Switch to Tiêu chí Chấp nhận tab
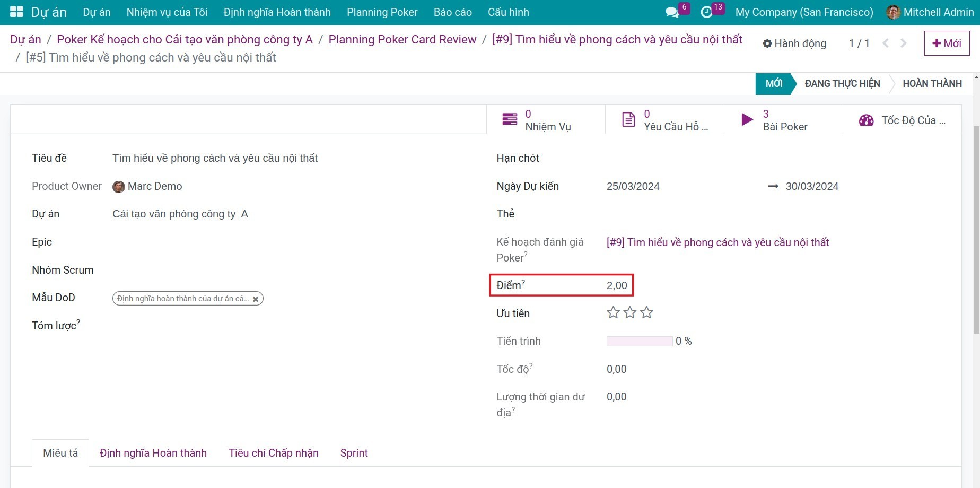 274,453
